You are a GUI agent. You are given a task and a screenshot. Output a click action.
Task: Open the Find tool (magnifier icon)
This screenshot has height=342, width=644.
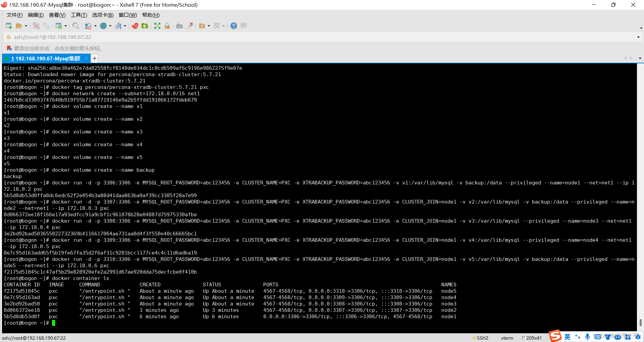76,26
